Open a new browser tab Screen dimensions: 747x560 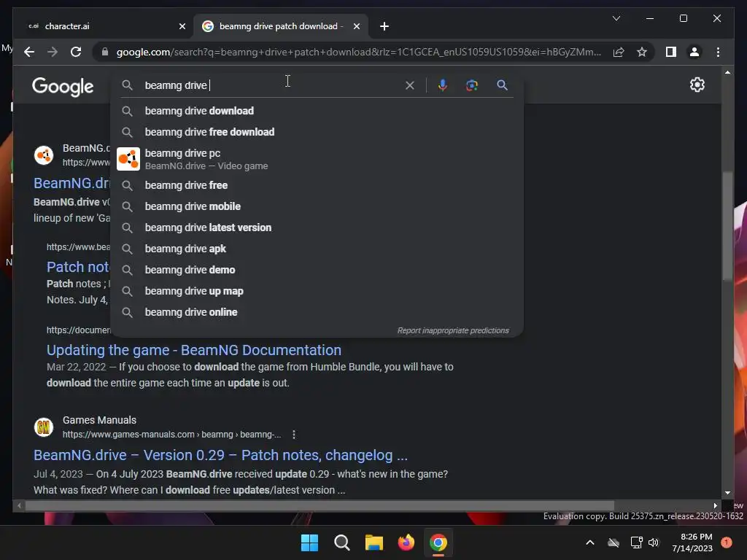[x=384, y=26]
